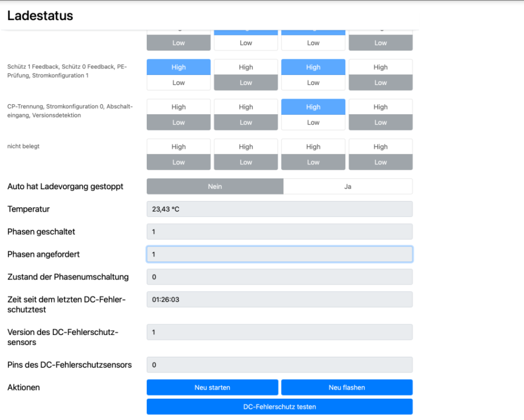Click the Ladestatus page heading
Screen dimensions: 524x420
coord(40,16)
